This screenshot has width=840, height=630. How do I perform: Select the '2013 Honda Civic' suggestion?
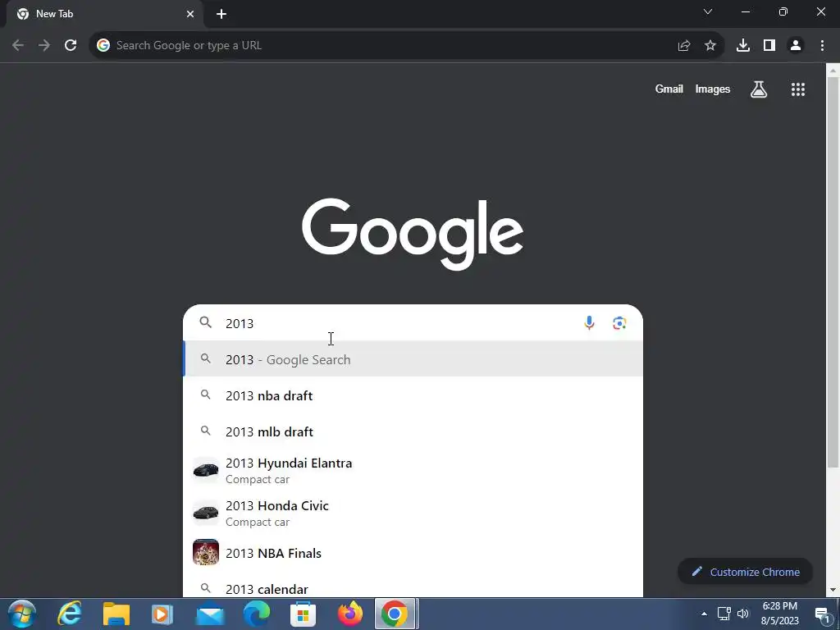[x=413, y=514]
